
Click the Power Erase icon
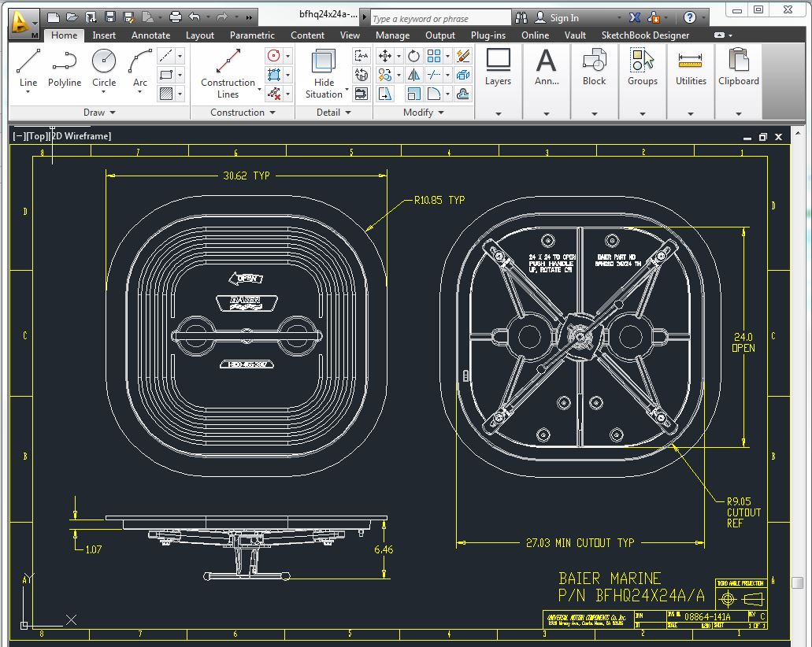[463, 55]
